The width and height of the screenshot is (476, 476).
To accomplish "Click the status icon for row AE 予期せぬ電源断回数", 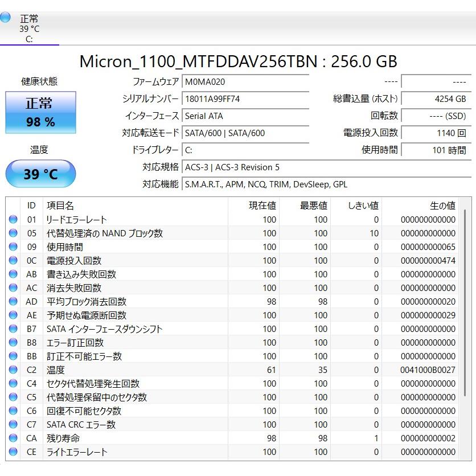I will pyautogui.click(x=13, y=315).
